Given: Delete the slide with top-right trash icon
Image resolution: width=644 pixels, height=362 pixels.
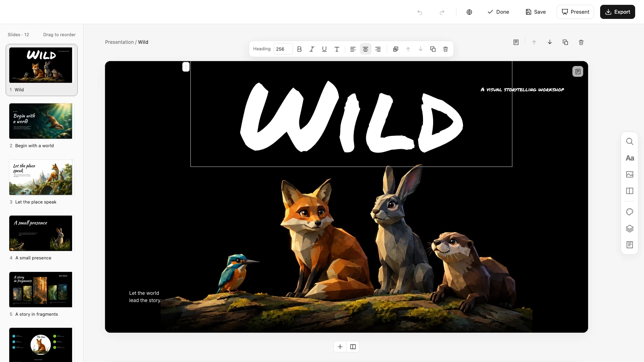Looking at the screenshot, I should point(581,42).
